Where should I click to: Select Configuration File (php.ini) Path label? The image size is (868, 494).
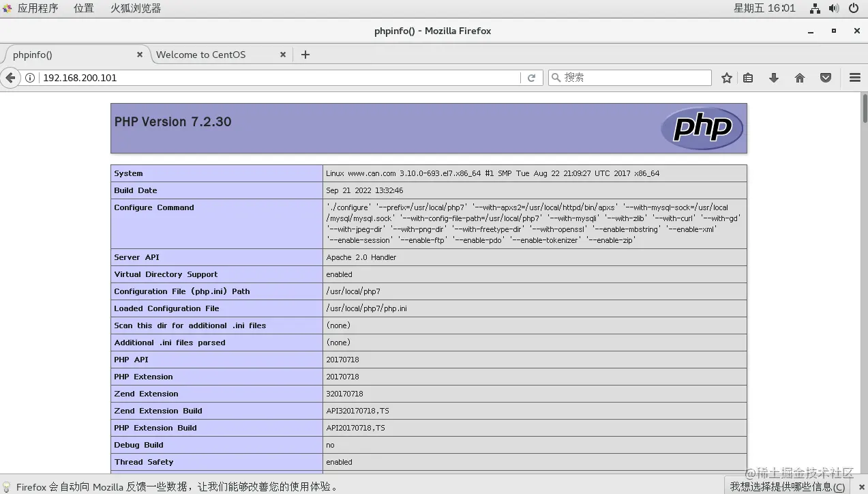(182, 291)
